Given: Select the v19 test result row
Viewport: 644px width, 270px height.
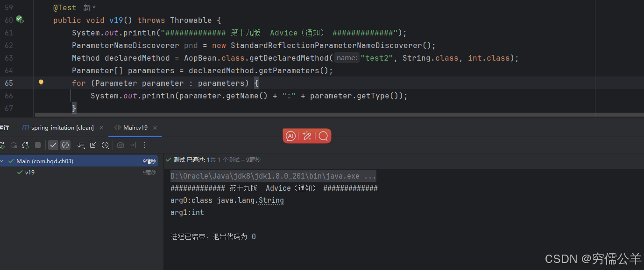Looking at the screenshot, I should pos(79,172).
